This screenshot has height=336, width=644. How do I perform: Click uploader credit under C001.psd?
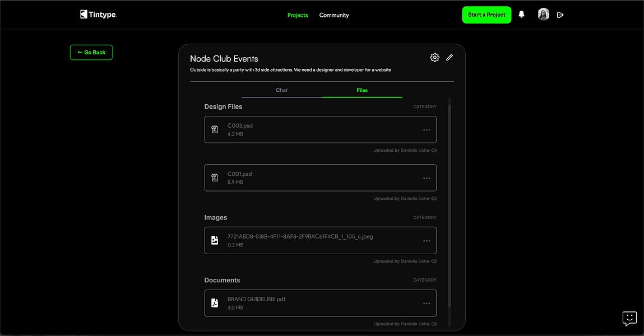[405, 199]
